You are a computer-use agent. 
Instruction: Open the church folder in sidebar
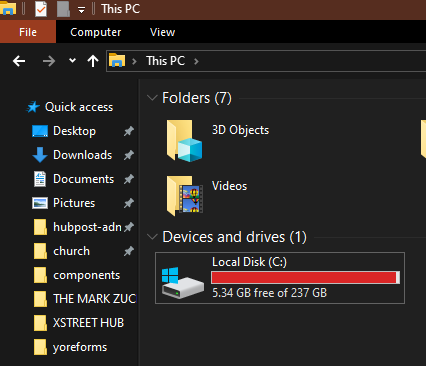[71, 251]
